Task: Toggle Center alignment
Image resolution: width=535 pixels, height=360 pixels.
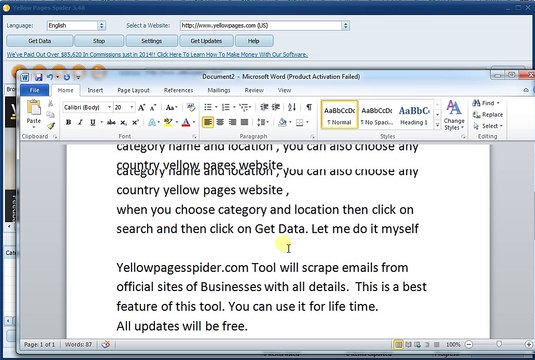Action: click(x=220, y=122)
